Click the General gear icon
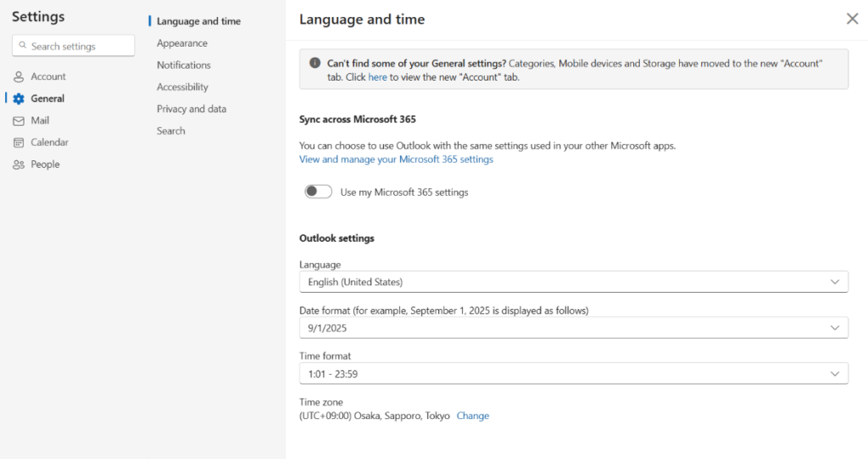The image size is (868, 459). [19, 98]
